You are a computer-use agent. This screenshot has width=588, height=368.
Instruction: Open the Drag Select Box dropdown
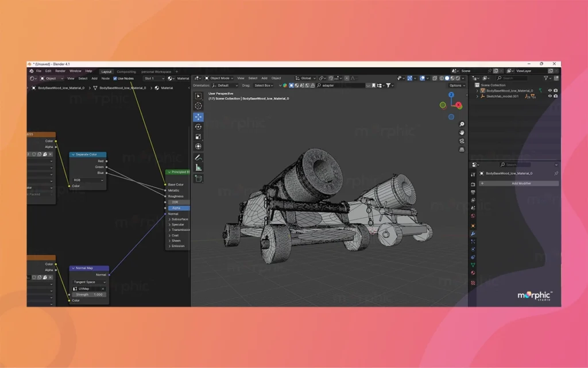pyautogui.click(x=263, y=86)
